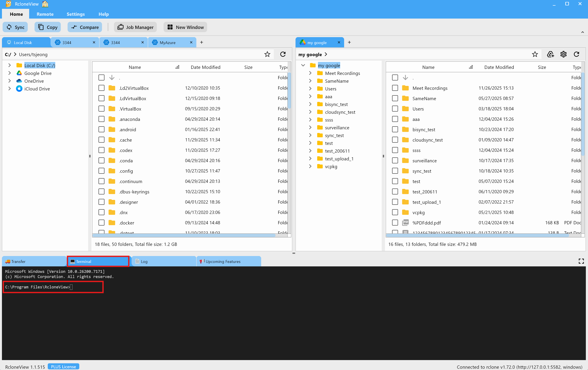Open the Compare tool
The width and height of the screenshot is (588, 370).
tap(84, 27)
